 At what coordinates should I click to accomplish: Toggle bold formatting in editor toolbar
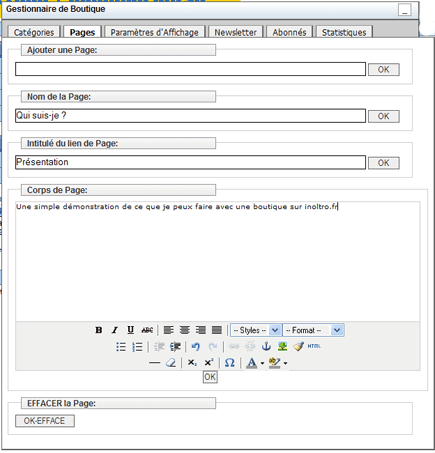[x=99, y=330]
